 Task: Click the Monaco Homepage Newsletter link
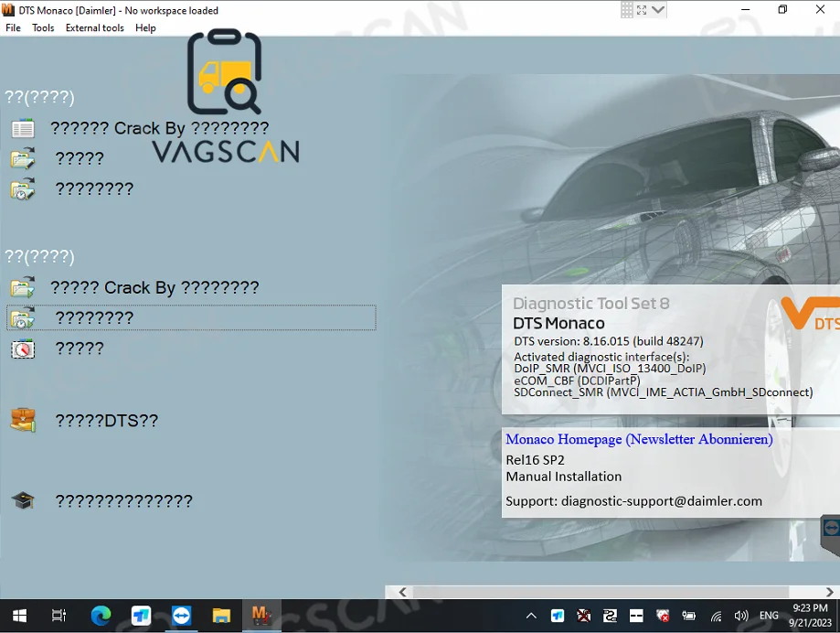[x=639, y=439]
